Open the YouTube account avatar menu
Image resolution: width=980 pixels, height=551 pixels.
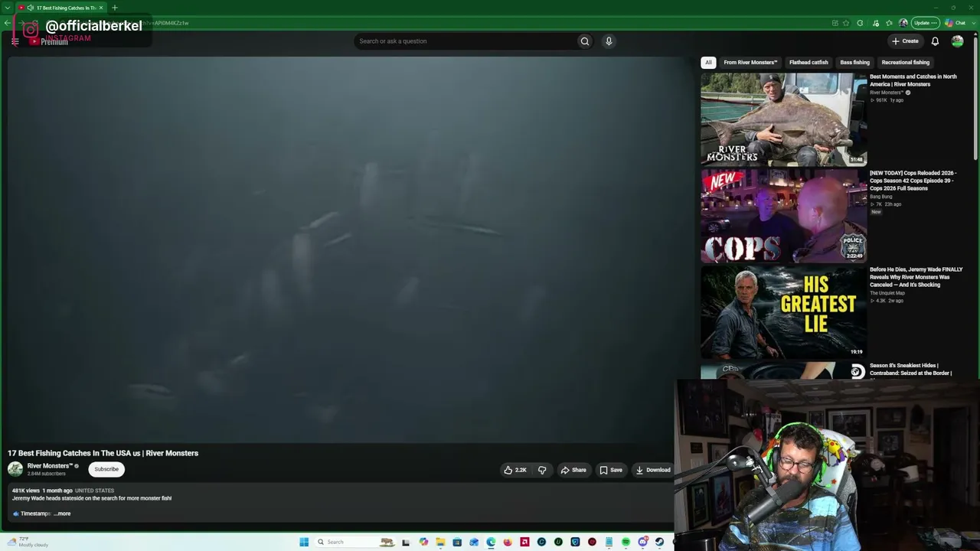point(957,41)
